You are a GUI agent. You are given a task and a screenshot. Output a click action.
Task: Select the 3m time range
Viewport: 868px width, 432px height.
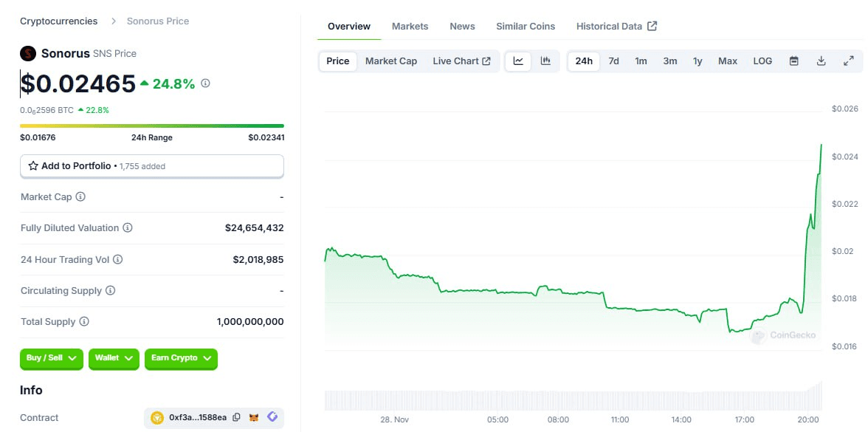pos(670,61)
